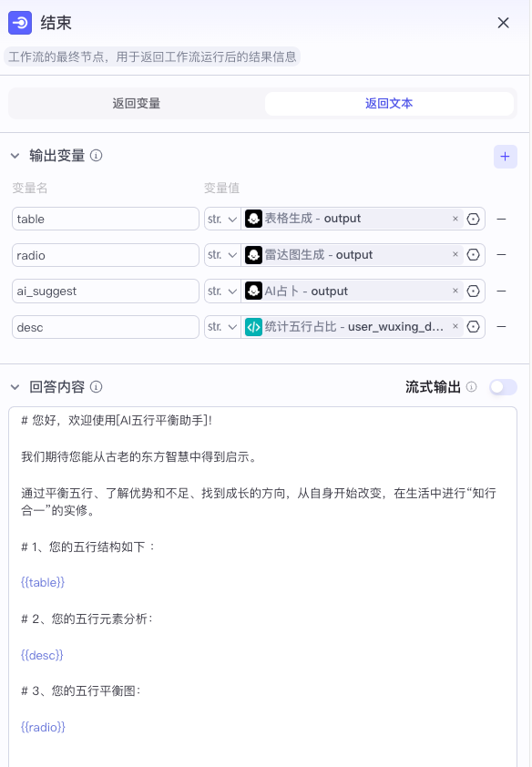
Task: Click the line 我们期待您能从古老的东方智慧中得到启示
Action: [138, 457]
